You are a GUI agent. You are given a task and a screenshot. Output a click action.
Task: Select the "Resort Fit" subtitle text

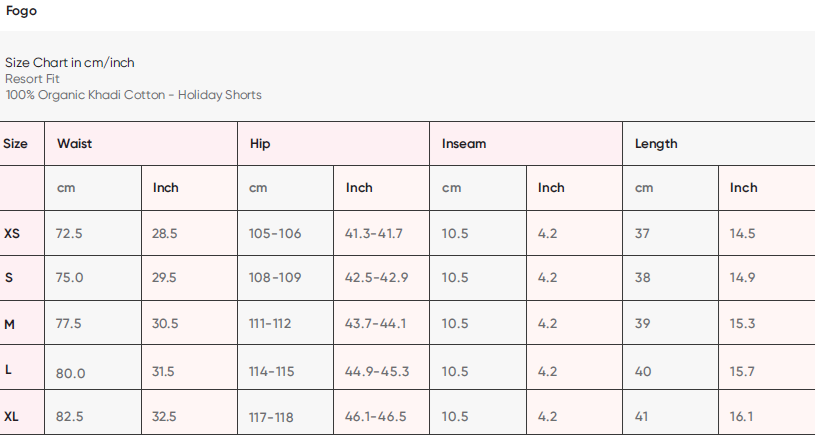pos(32,79)
